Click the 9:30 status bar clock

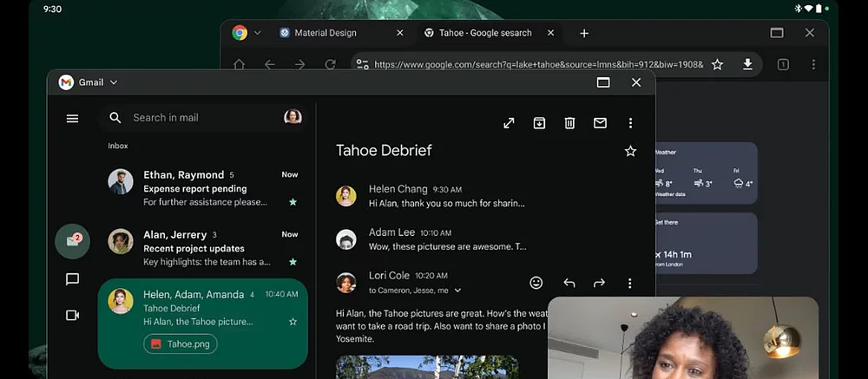click(x=53, y=10)
